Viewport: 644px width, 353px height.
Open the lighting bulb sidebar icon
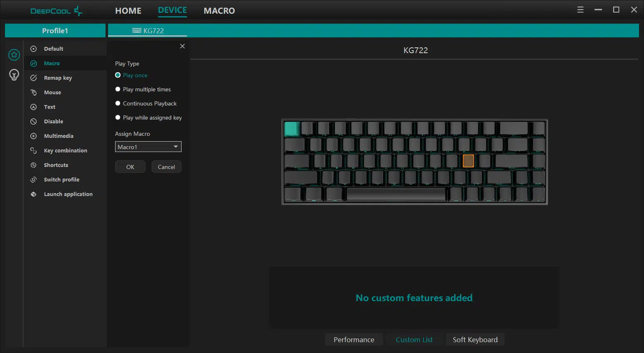[14, 75]
